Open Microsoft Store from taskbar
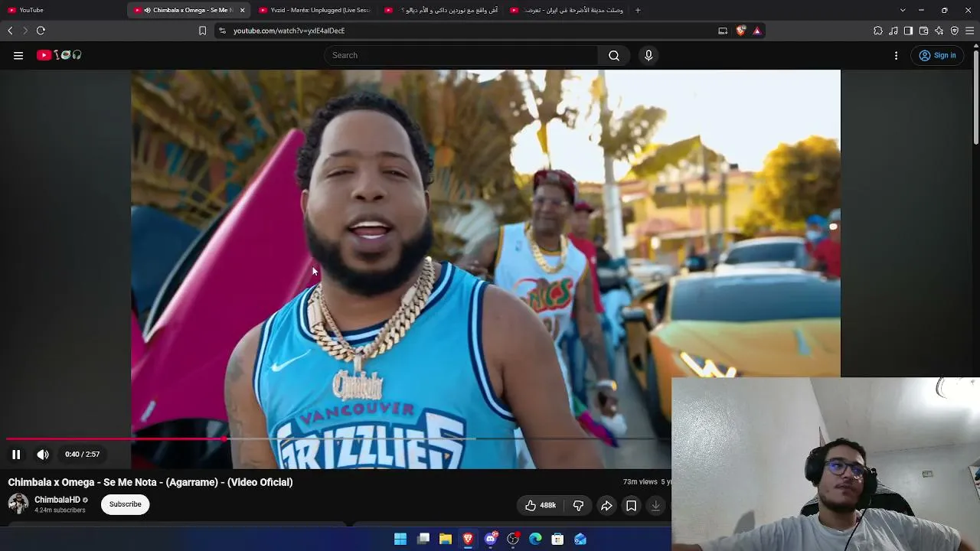980x551 pixels. coord(557,540)
